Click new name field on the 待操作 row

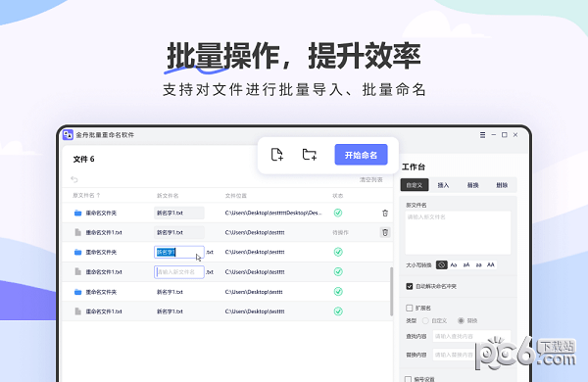tap(179, 232)
